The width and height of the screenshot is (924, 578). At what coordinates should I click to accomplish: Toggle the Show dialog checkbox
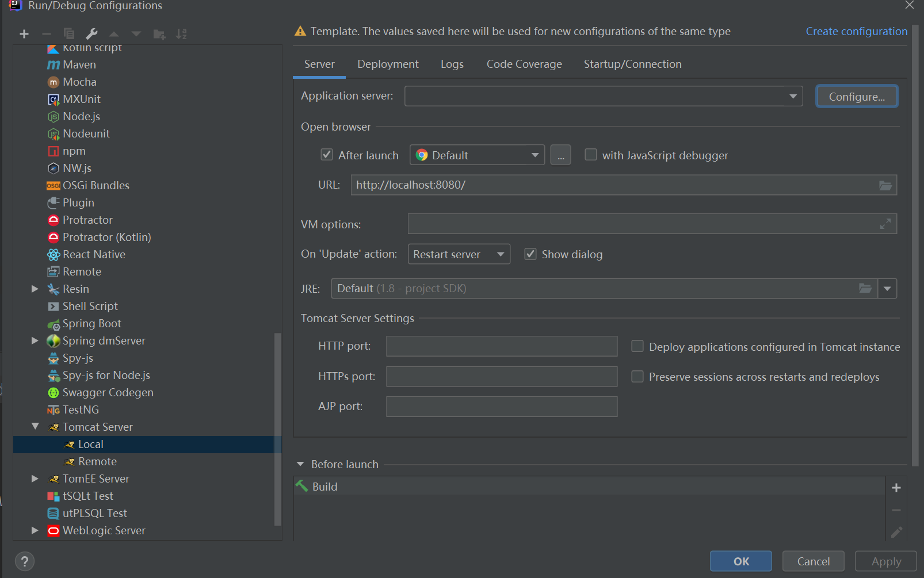(530, 254)
